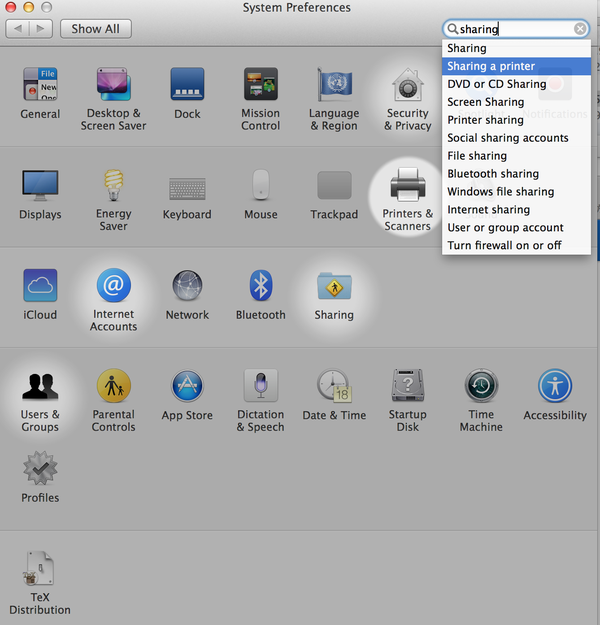Go back with the left arrow button

pos(18,29)
